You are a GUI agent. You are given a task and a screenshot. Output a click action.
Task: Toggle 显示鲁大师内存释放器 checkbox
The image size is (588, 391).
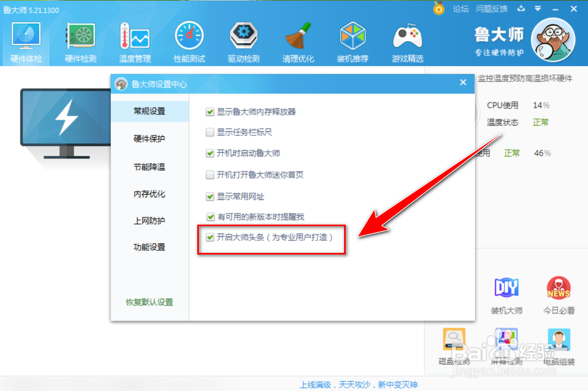(210, 112)
